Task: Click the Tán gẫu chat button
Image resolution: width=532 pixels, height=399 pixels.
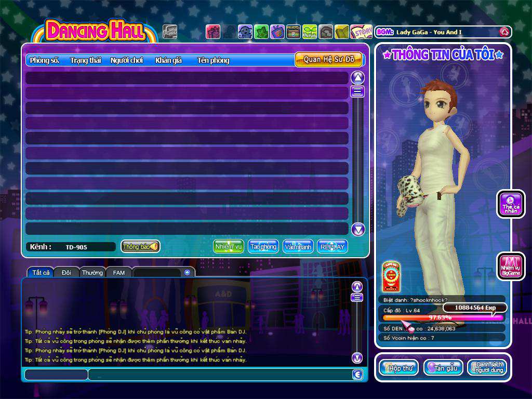Action: coord(444,368)
